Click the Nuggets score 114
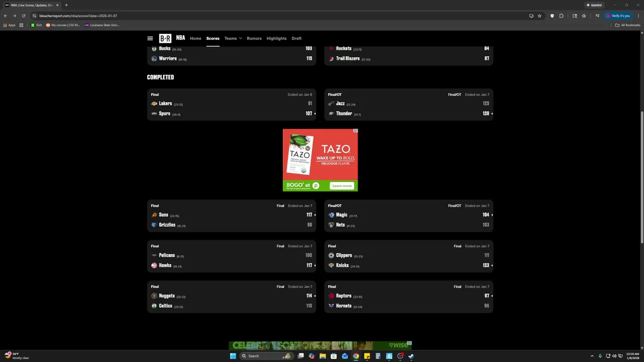The width and height of the screenshot is (644, 362). (309, 296)
